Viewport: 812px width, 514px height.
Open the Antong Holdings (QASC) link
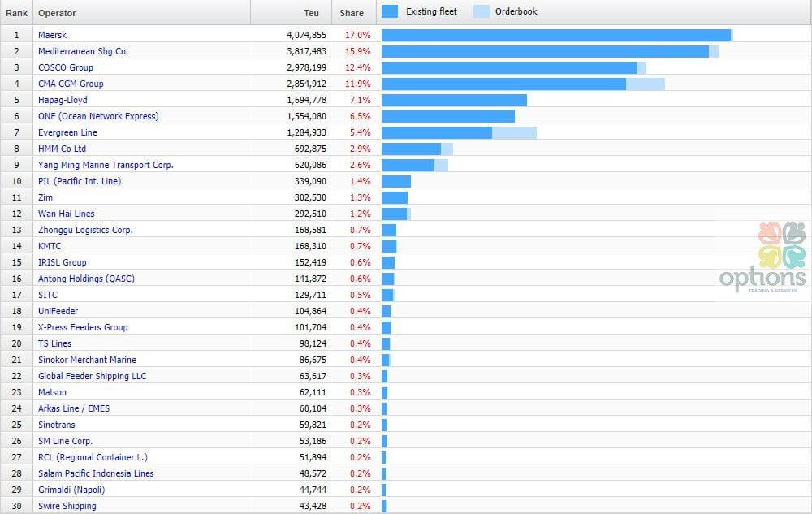point(87,279)
